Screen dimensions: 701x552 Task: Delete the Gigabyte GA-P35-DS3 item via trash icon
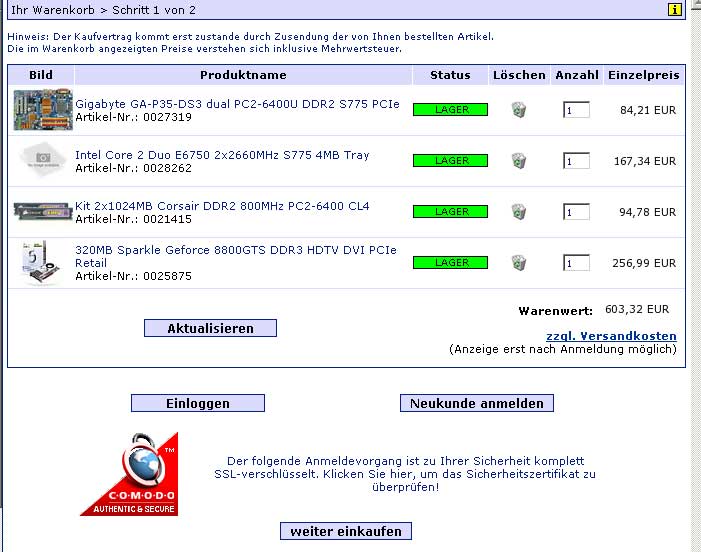click(519, 110)
